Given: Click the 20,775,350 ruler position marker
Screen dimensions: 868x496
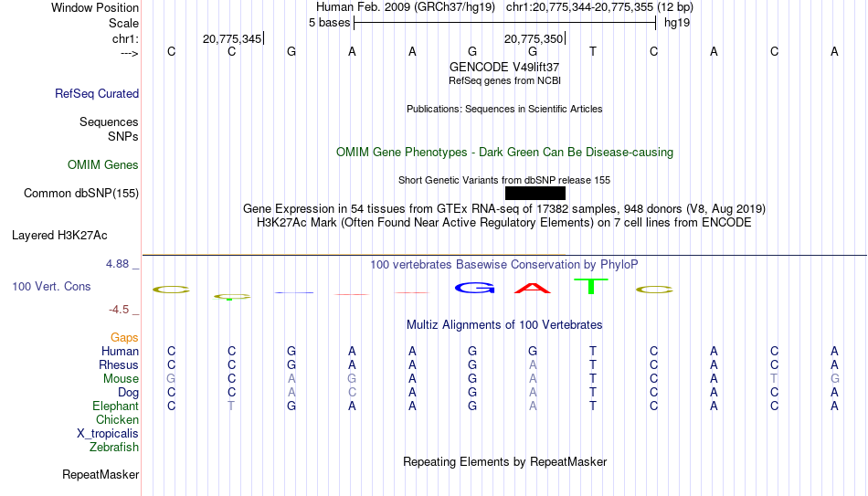Looking at the screenshot, I should pyautogui.click(x=534, y=38).
